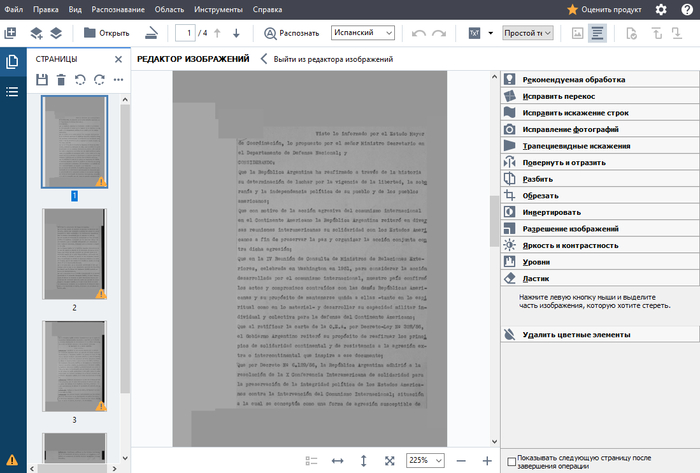Image resolution: width=700 pixels, height=473 pixels.
Task: Click the scan icon in the toolbar
Action: point(149,33)
